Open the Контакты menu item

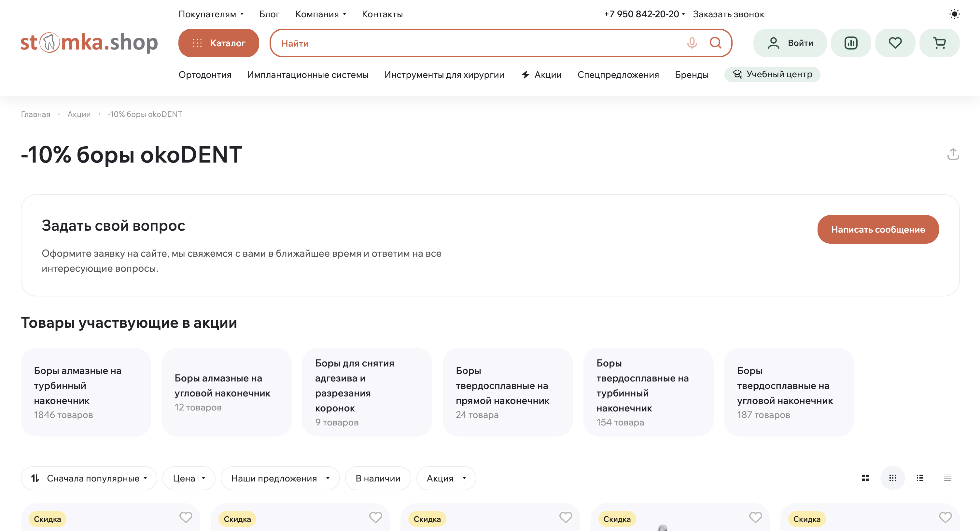(382, 14)
